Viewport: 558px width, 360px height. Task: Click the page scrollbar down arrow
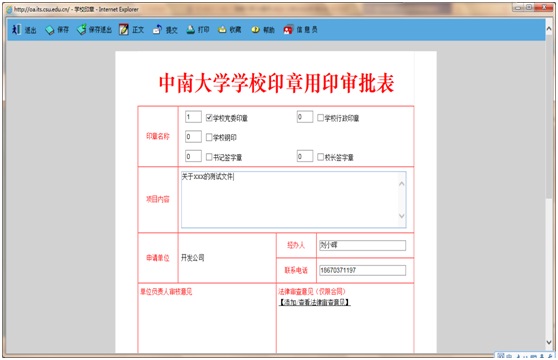[549, 342]
